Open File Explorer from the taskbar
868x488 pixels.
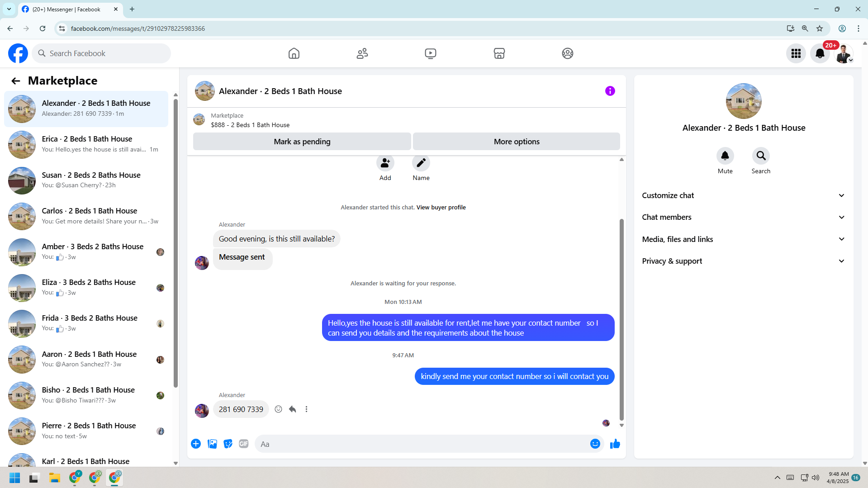[55, 478]
